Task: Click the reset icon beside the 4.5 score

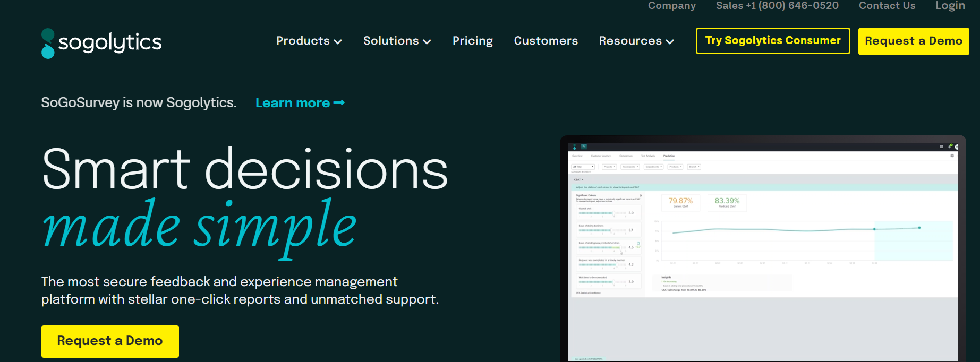Action: [x=638, y=243]
